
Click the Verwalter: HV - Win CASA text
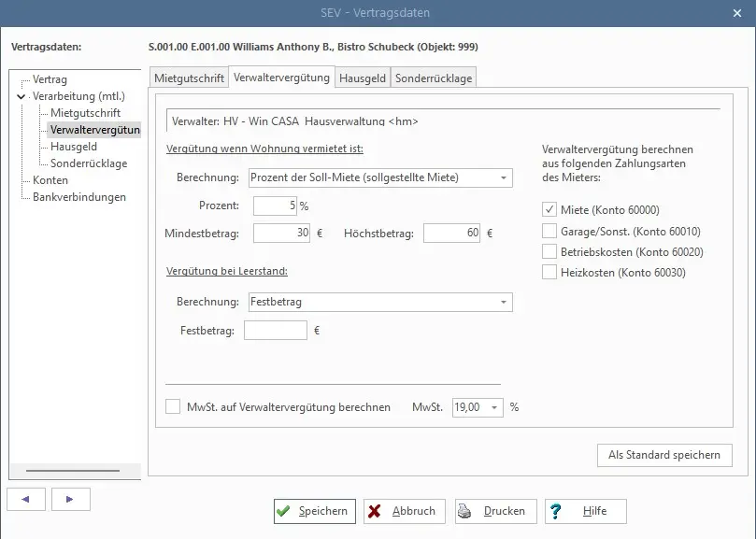pos(295,121)
